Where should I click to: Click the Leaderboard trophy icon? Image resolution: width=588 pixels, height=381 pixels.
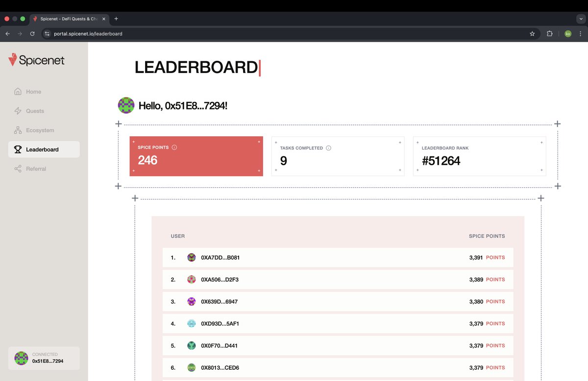18,150
